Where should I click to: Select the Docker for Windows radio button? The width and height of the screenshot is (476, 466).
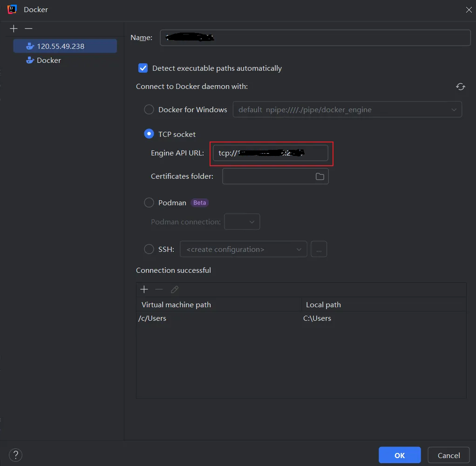pos(149,110)
